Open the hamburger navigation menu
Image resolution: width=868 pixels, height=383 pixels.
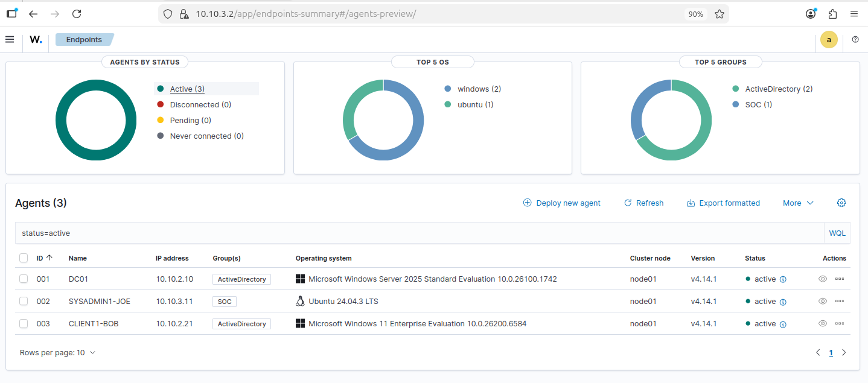tap(10, 39)
